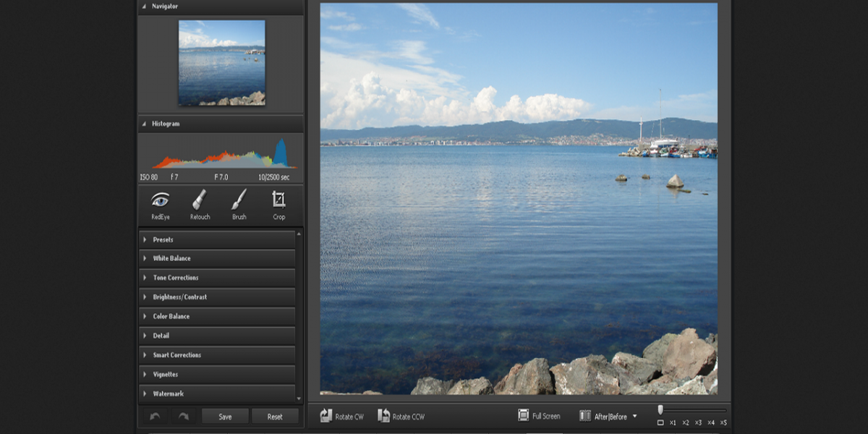Enter Full Screen view
868x434 pixels.
[x=539, y=416]
